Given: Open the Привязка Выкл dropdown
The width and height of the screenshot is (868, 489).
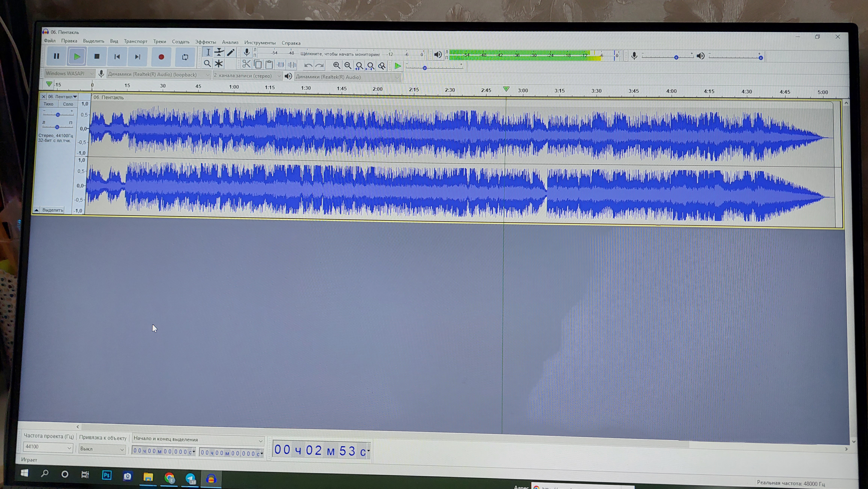Looking at the screenshot, I should 102,449.
